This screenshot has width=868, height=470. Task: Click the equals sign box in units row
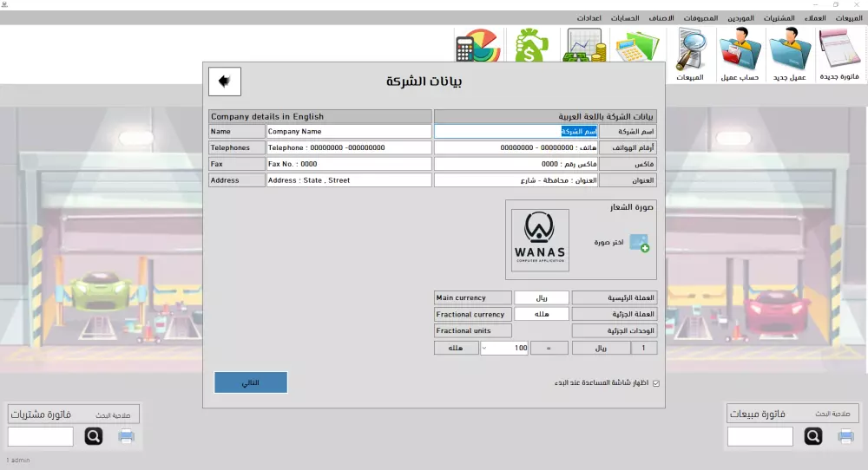pos(549,348)
